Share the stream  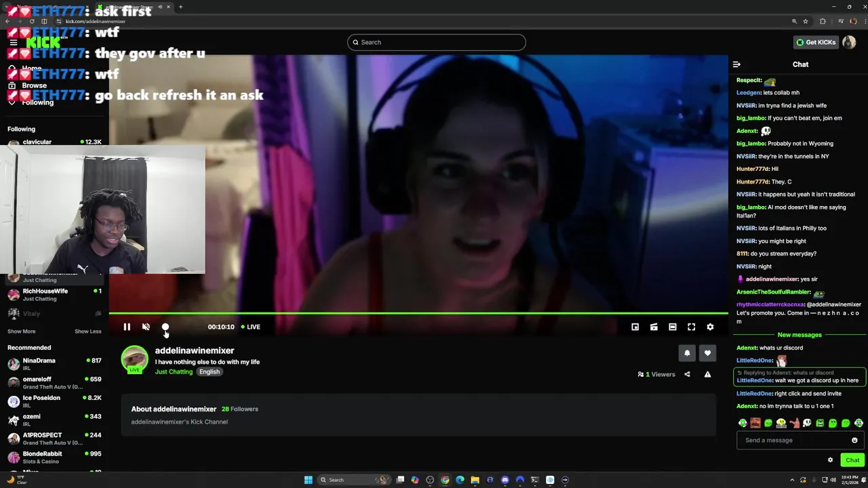click(687, 374)
